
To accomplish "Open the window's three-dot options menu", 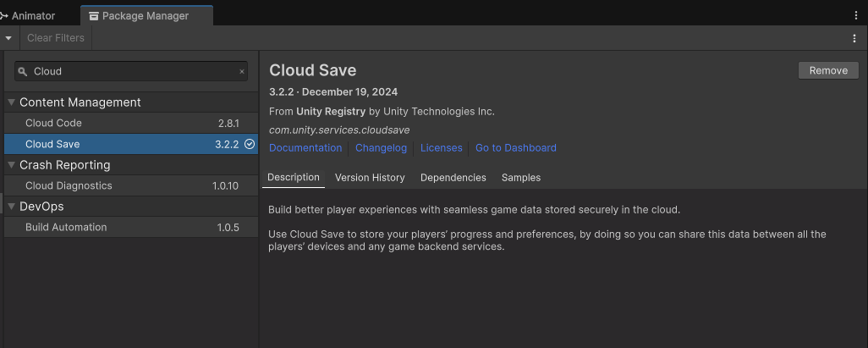I will tap(856, 15).
